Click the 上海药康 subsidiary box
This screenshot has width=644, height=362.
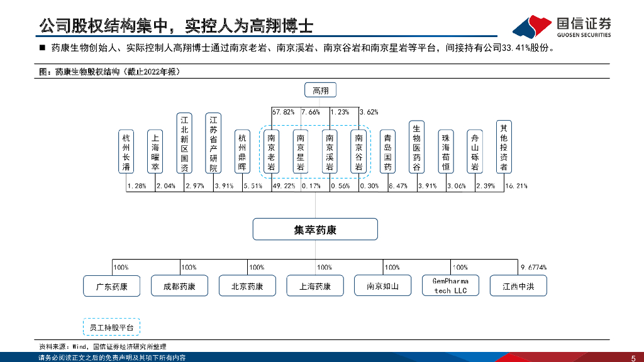point(315,286)
